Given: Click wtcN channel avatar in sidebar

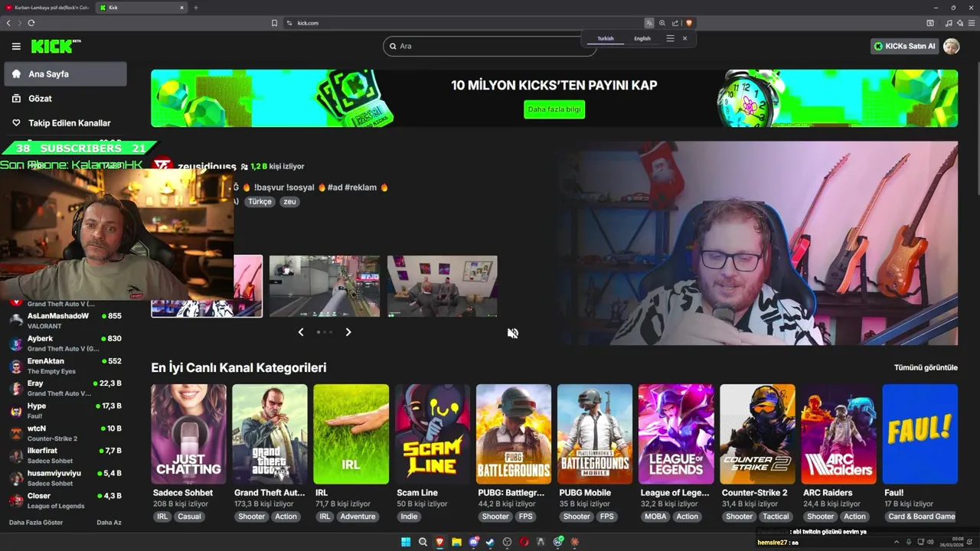Looking at the screenshot, I should tap(16, 433).
